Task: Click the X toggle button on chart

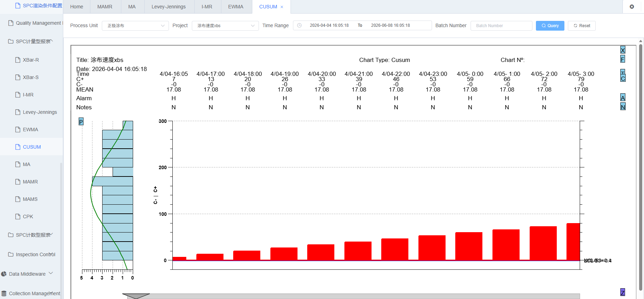Action: [x=623, y=50]
